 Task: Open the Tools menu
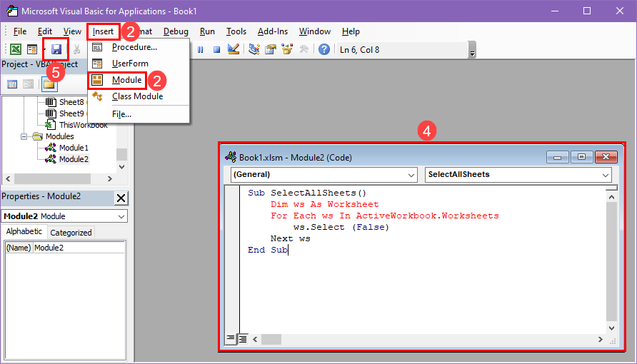click(x=236, y=31)
